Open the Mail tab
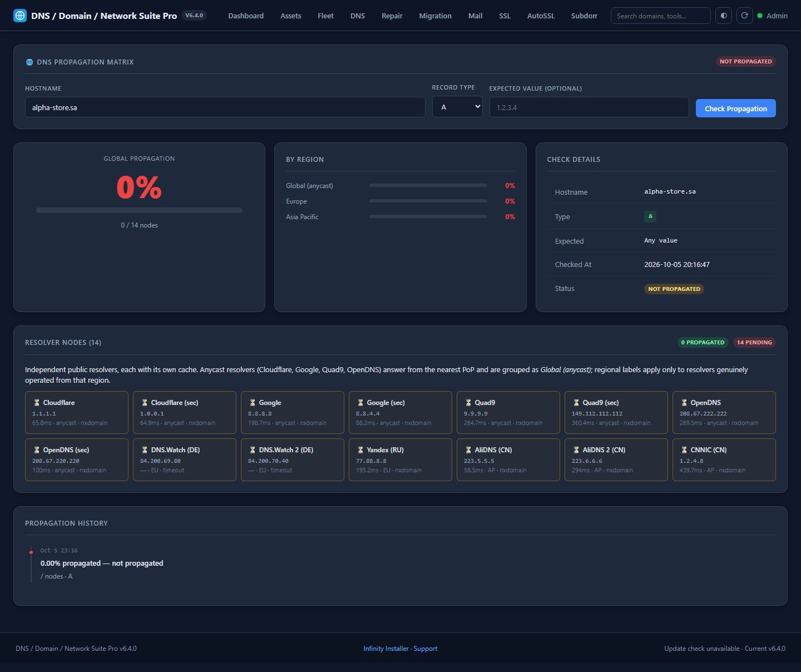Viewport: 801px width, 672px height. [476, 16]
